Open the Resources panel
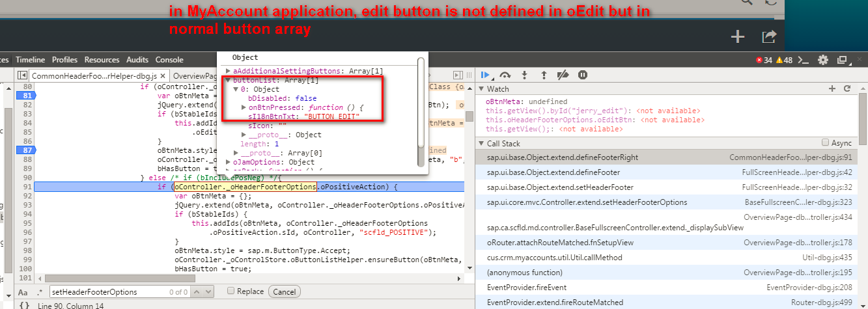 pyautogui.click(x=102, y=60)
